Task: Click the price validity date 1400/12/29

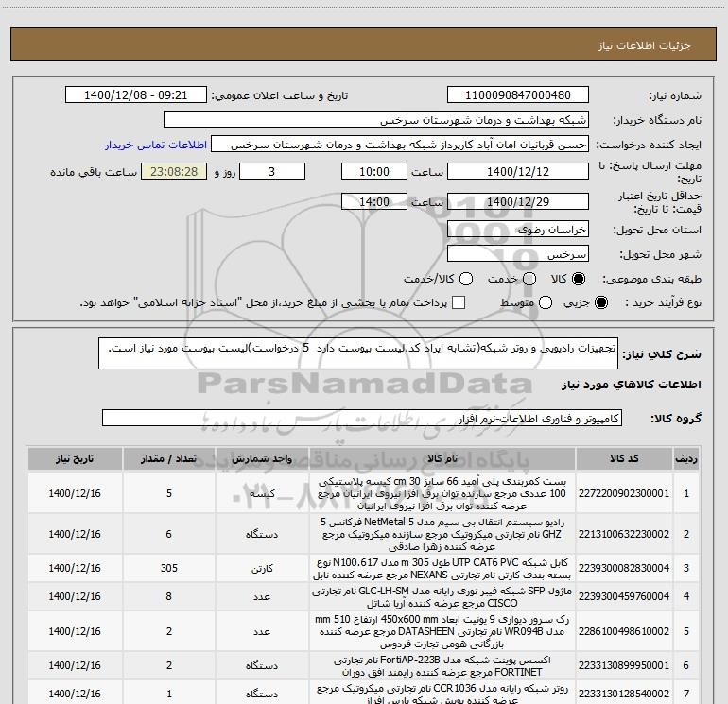Action: tap(518, 202)
